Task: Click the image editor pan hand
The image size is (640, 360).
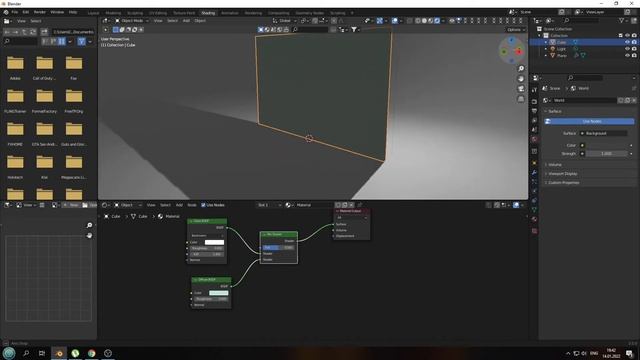Action: (x=89, y=236)
